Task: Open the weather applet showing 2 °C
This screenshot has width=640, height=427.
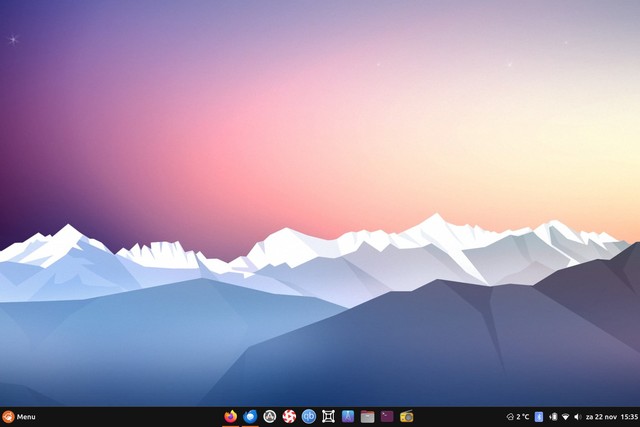Action: point(518,417)
